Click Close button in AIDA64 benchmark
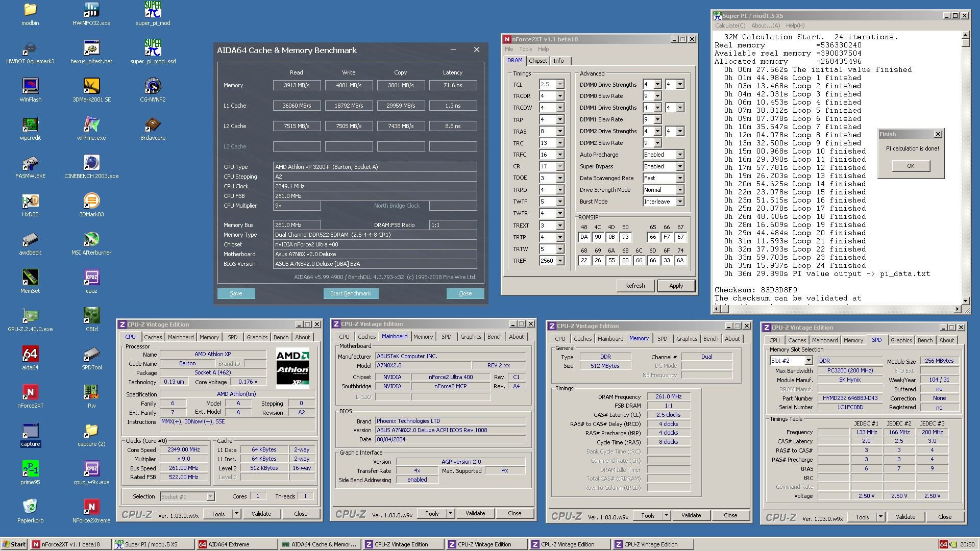980x551 pixels. tap(465, 293)
